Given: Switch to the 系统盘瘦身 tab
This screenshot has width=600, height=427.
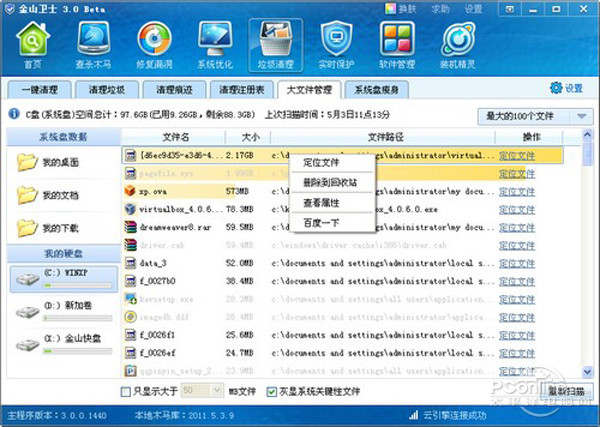Looking at the screenshot, I should tap(377, 90).
